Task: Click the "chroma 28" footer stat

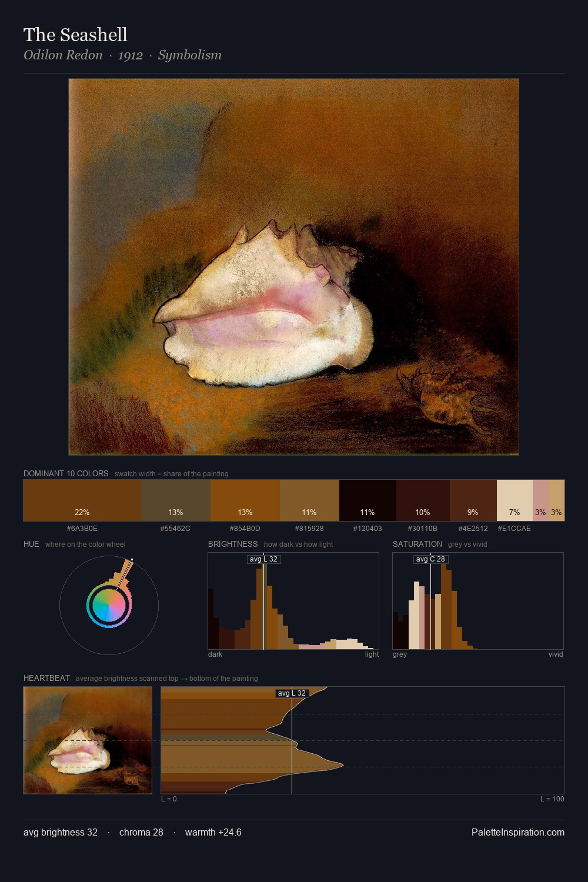Action: [141, 832]
